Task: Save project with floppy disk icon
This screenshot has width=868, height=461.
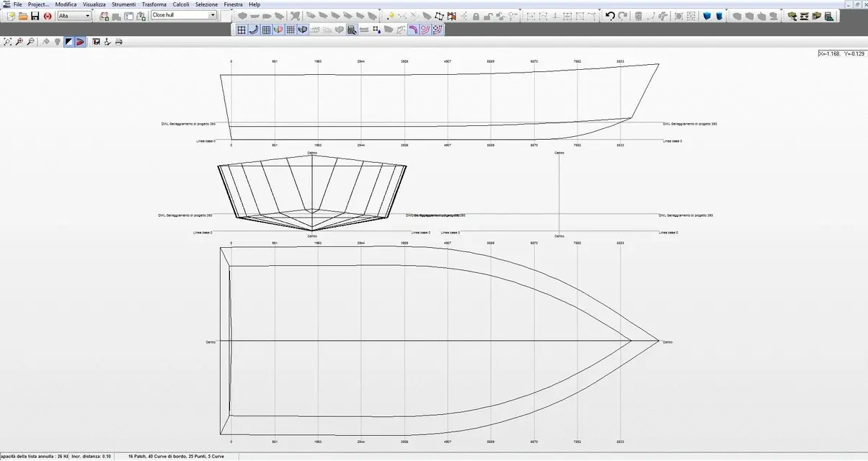Action: (35, 16)
